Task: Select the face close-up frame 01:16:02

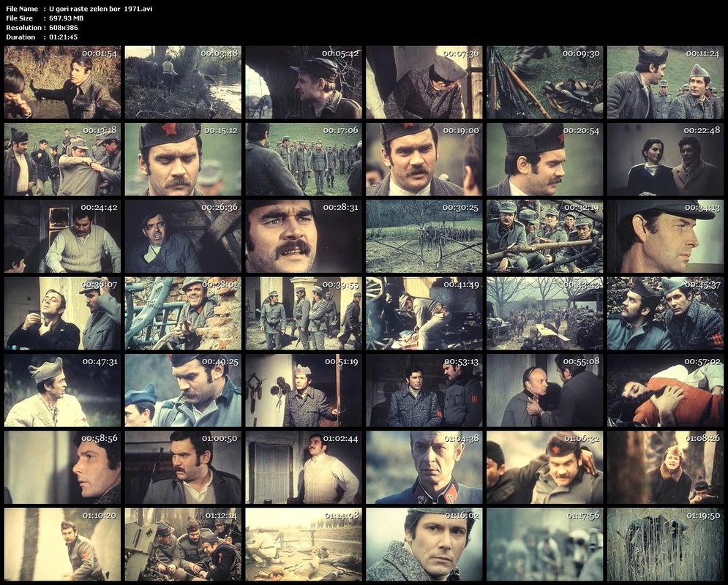Action: 424,544
